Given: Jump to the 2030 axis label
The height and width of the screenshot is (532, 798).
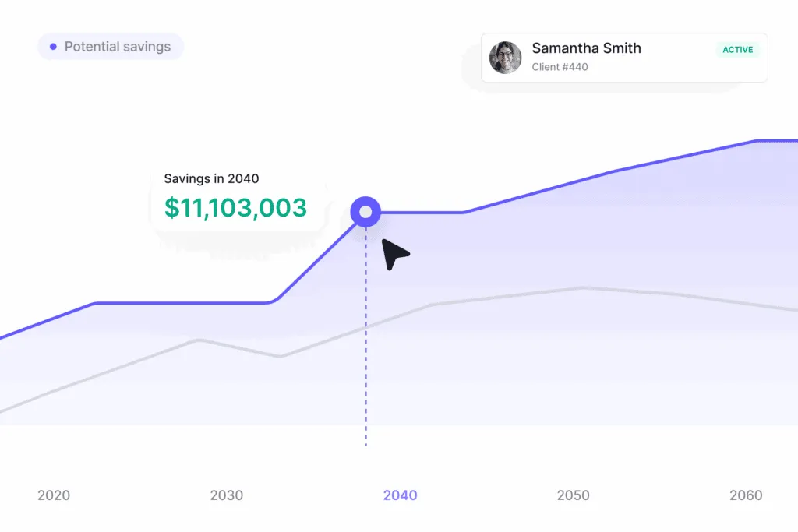Looking at the screenshot, I should tap(227, 495).
